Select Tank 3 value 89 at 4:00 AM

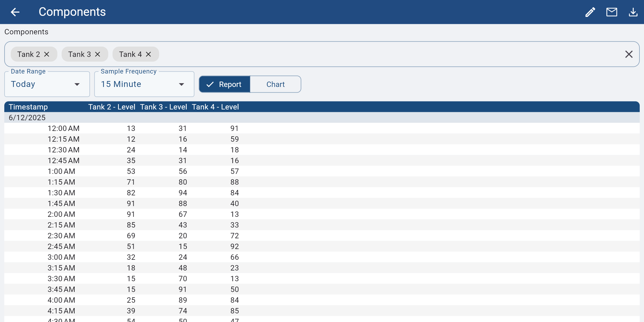pyautogui.click(x=183, y=300)
